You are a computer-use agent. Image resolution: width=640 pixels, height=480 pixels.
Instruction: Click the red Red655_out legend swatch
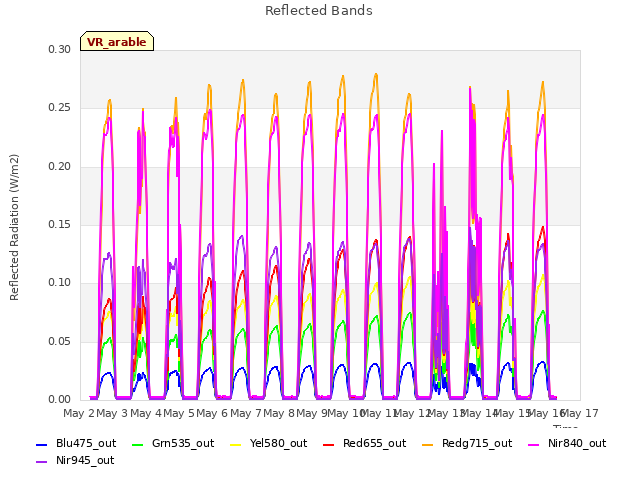[x=329, y=445]
